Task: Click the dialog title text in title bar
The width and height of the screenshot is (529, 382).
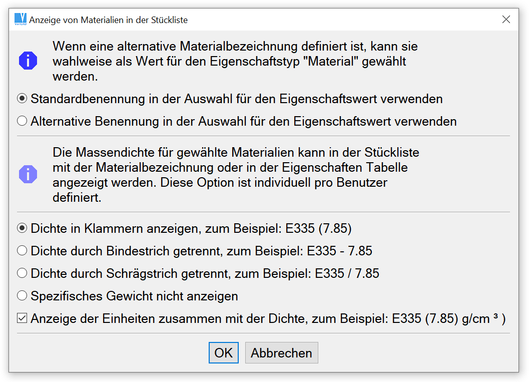Action: point(108,20)
